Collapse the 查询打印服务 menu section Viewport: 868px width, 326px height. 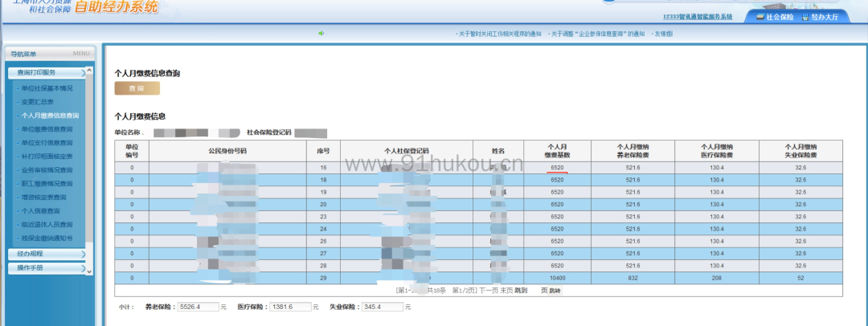[48, 73]
